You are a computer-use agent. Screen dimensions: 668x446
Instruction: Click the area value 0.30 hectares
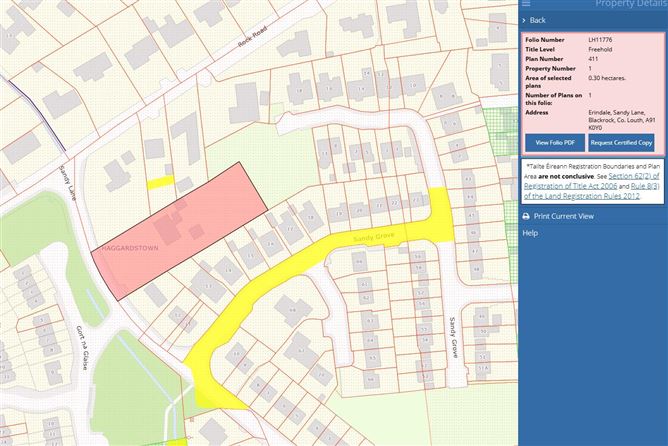tap(610, 77)
